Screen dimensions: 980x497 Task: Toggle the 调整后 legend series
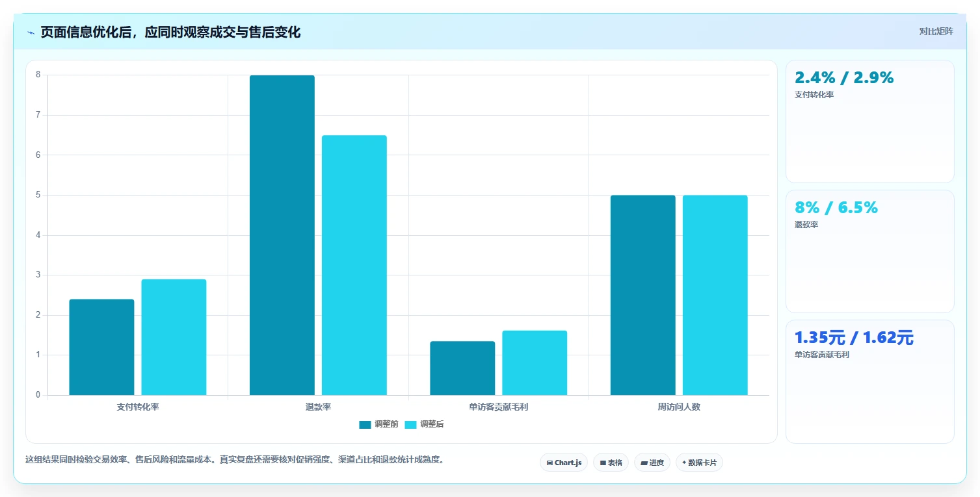click(x=424, y=424)
